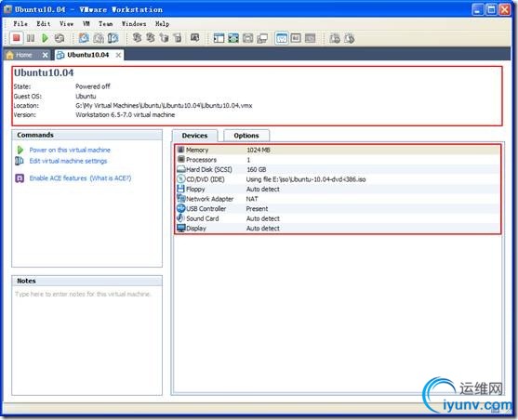Click the CD/DVD (IDE) disc icon
This screenshot has height=420, width=518.
tap(181, 179)
